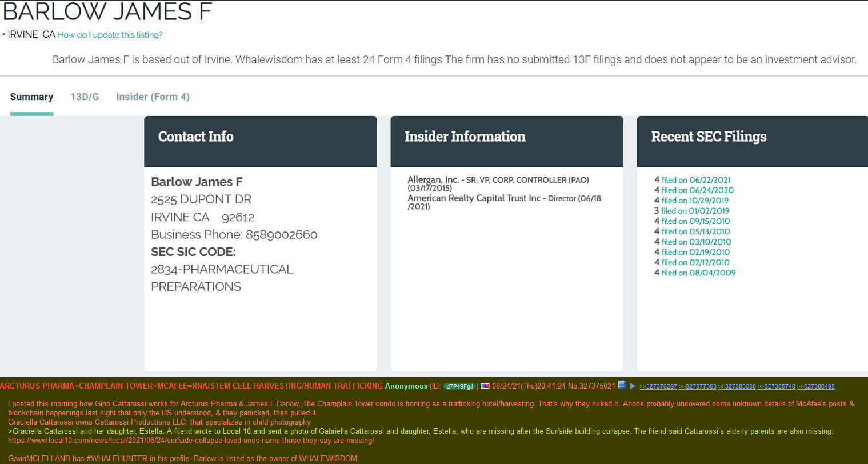Click the Barlow James F name in Contact Info
868x464 pixels.
(x=197, y=182)
